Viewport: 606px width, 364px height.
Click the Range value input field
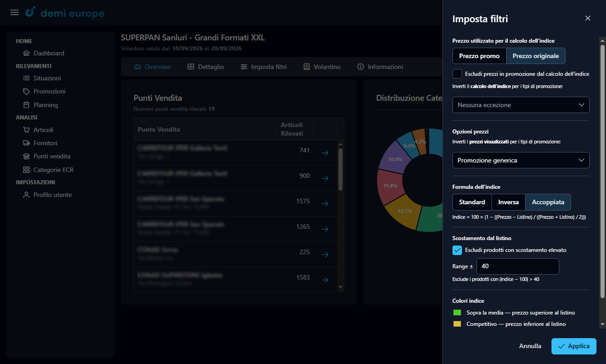tap(517, 266)
